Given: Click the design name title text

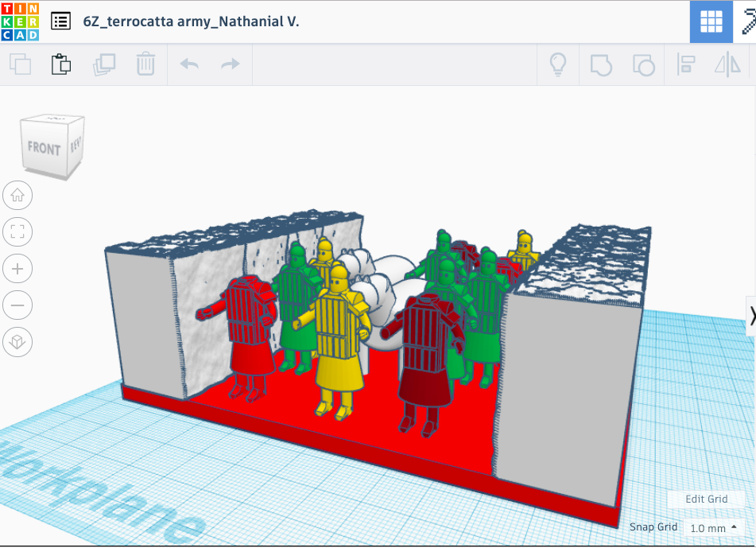Looking at the screenshot, I should click(191, 21).
